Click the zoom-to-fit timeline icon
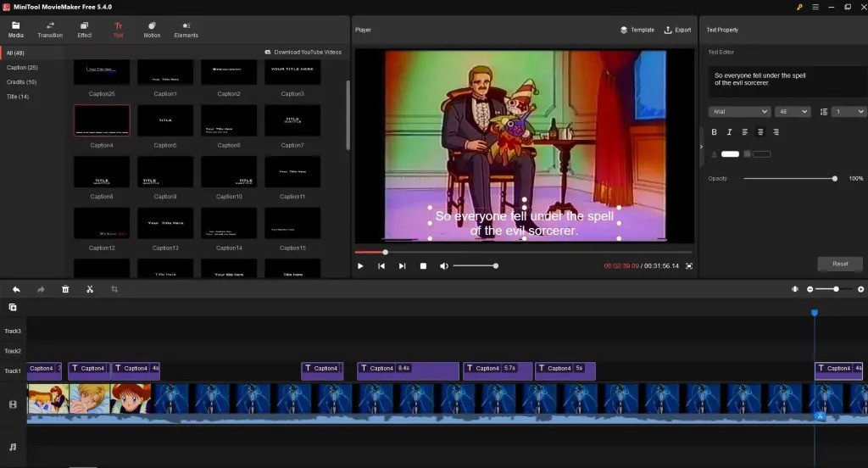Screen dimensions: 868x468 click(794, 289)
